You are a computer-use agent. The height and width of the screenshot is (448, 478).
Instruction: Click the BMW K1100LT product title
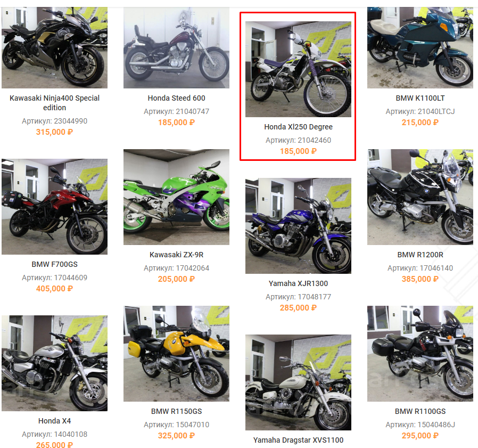pyautogui.click(x=420, y=98)
